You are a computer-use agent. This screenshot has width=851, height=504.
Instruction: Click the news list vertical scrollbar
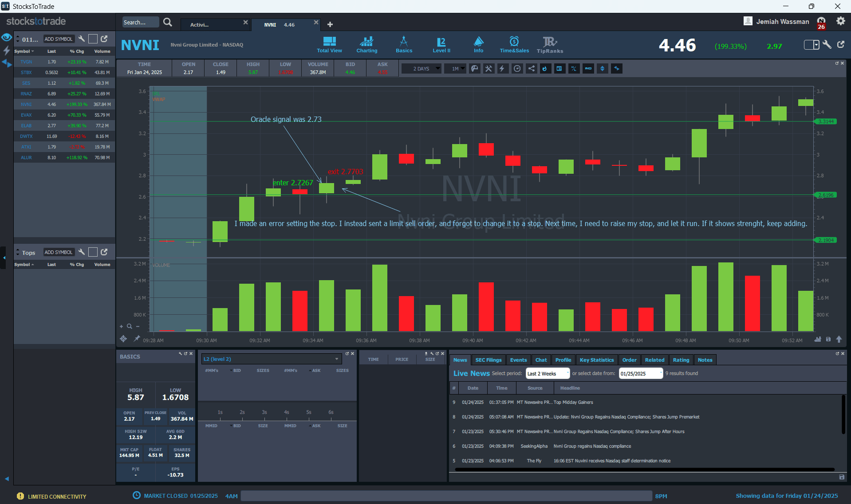[x=843, y=414]
